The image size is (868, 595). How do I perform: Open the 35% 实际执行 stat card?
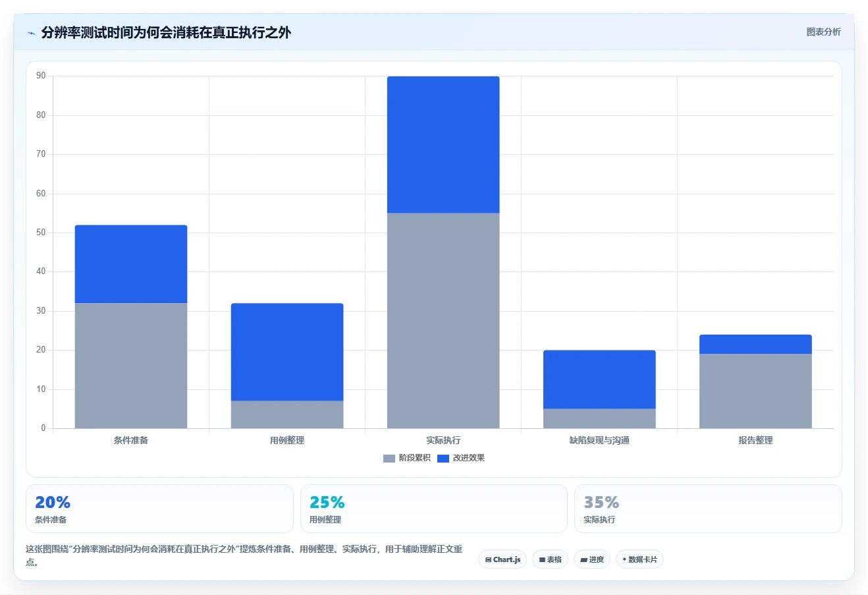[x=708, y=509]
